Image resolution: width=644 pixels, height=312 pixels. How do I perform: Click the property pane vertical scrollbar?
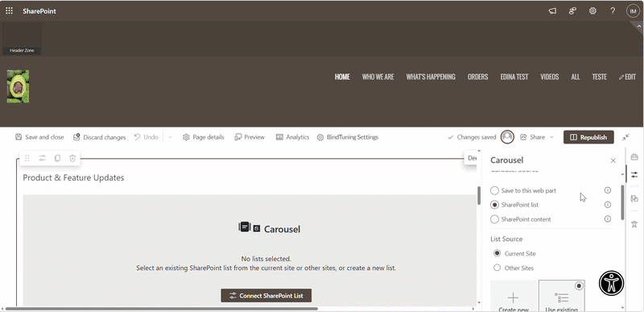[622, 202]
